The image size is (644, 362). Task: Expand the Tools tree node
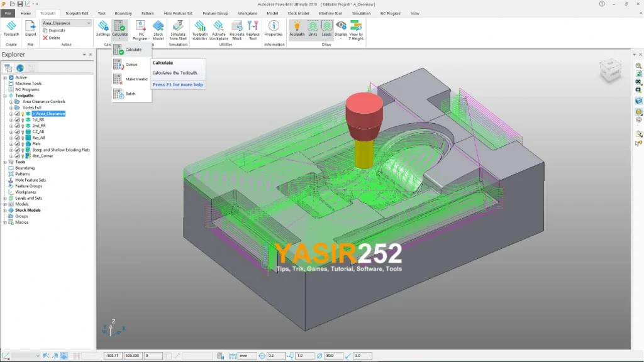[x=5, y=162]
